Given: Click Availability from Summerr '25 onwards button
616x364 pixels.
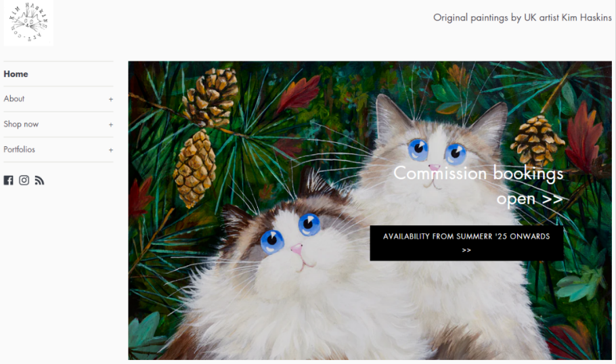Looking at the screenshot, I should point(466,243).
